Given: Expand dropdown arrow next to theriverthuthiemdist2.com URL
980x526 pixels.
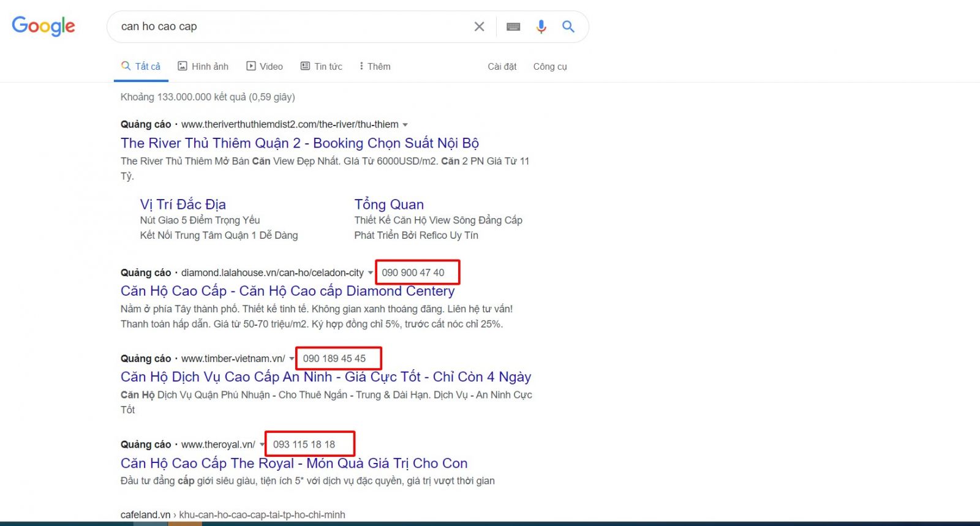Looking at the screenshot, I should [x=405, y=125].
